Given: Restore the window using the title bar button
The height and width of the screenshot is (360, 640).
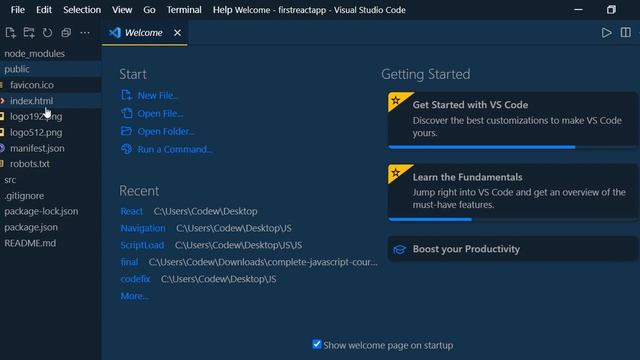Looking at the screenshot, I should [611, 10].
